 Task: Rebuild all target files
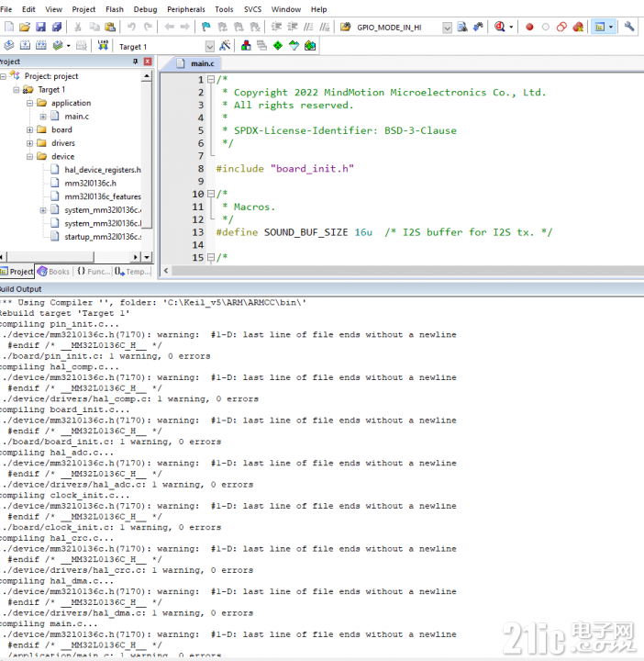(x=41, y=46)
